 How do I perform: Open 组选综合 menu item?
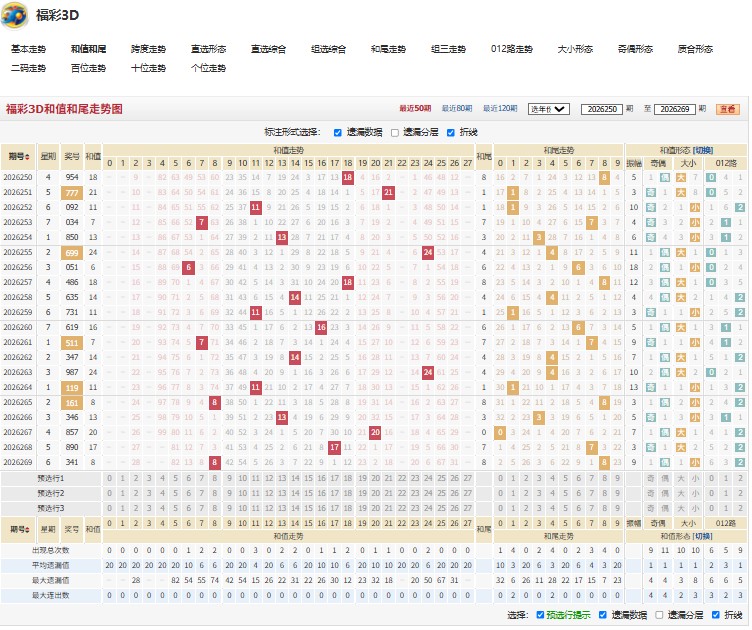click(328, 49)
